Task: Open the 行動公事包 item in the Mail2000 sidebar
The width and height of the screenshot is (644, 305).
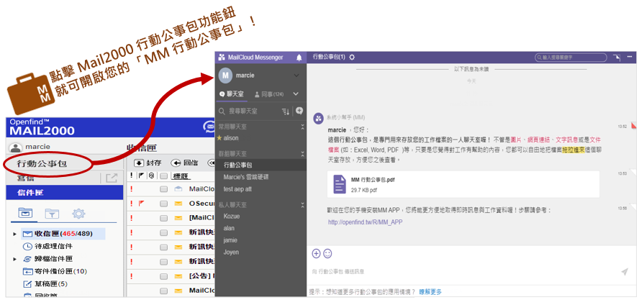Action: [42, 164]
